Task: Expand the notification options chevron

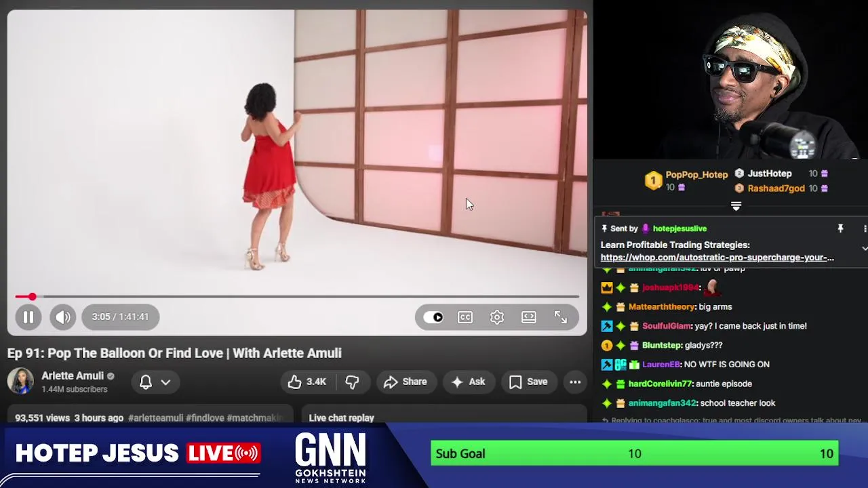Action: point(165,382)
